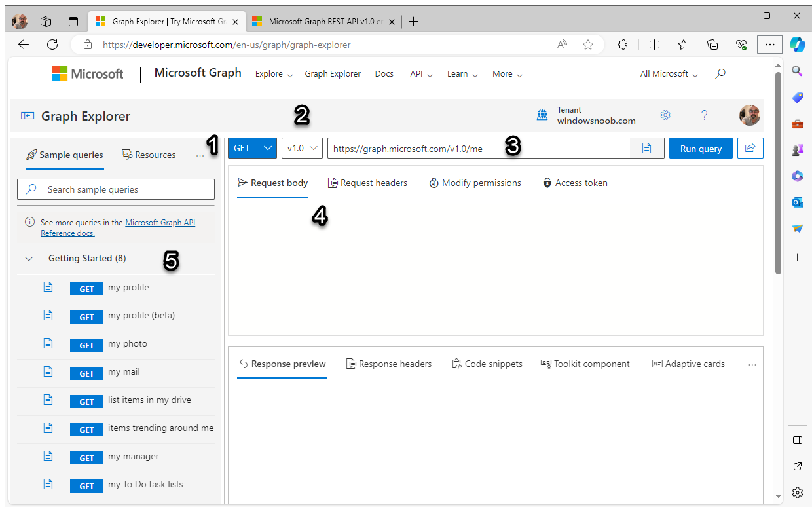812x507 pixels.
Task: Switch to the Microsoft Graph REST API v1.0 browser tab
Action: [x=325, y=21]
